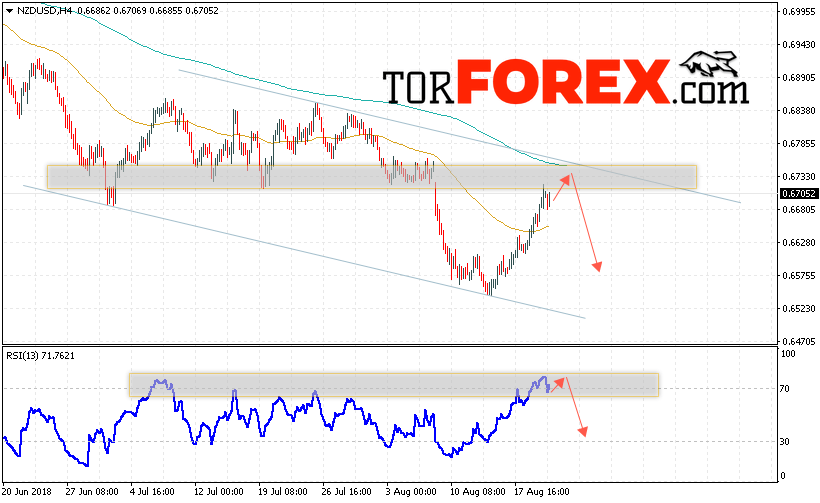Click RSI scale label 0

coord(783,475)
